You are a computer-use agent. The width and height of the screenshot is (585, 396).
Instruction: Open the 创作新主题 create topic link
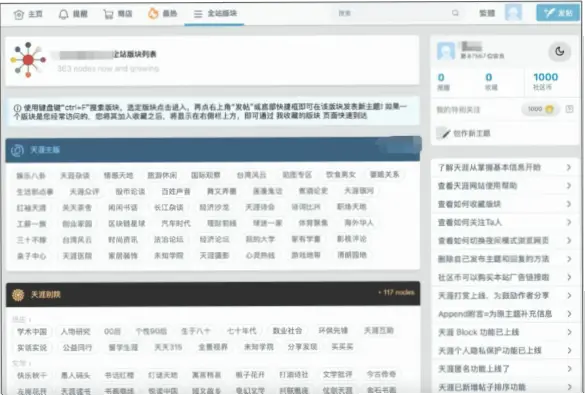[472, 133]
